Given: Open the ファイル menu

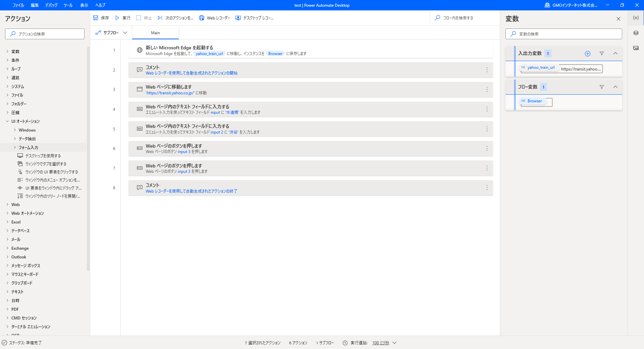Looking at the screenshot, I should click(18, 5).
